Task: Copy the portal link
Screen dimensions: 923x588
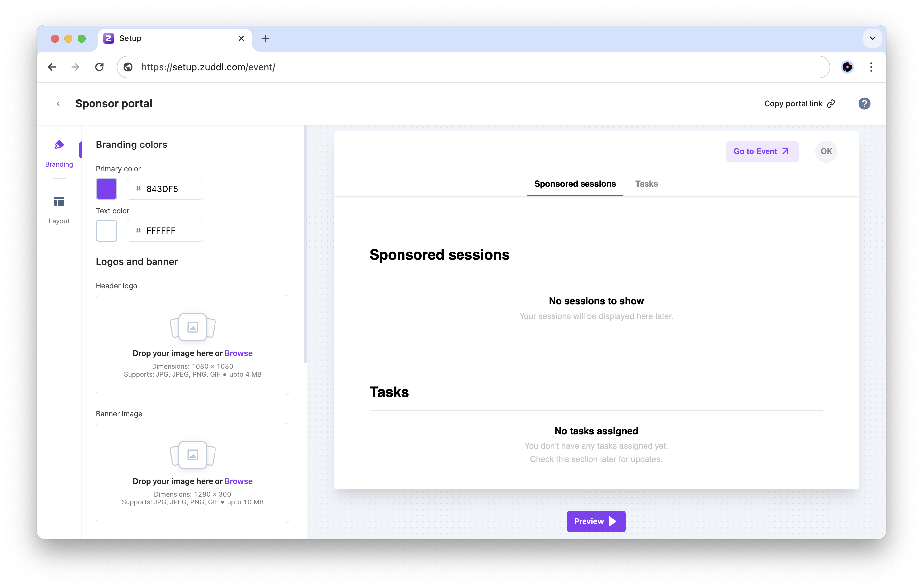Action: [799, 103]
